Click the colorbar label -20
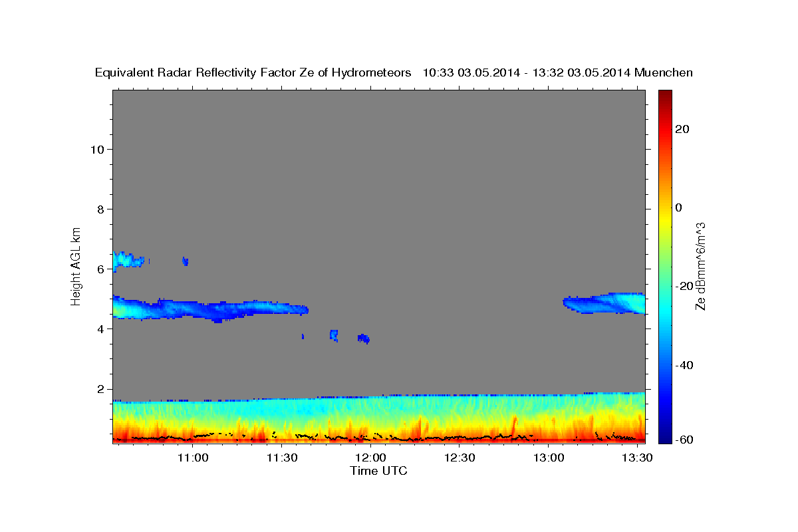Image resolution: width=798 pixels, height=532 pixels. pos(684,286)
